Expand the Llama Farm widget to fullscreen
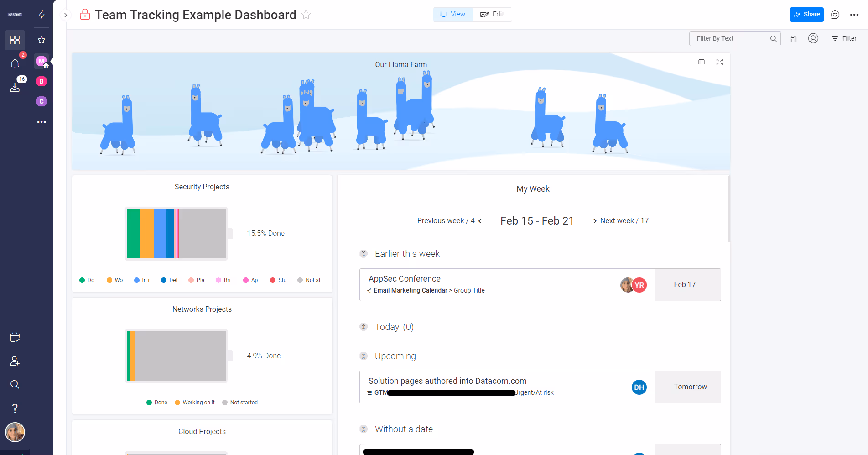The image size is (868, 455). point(719,62)
